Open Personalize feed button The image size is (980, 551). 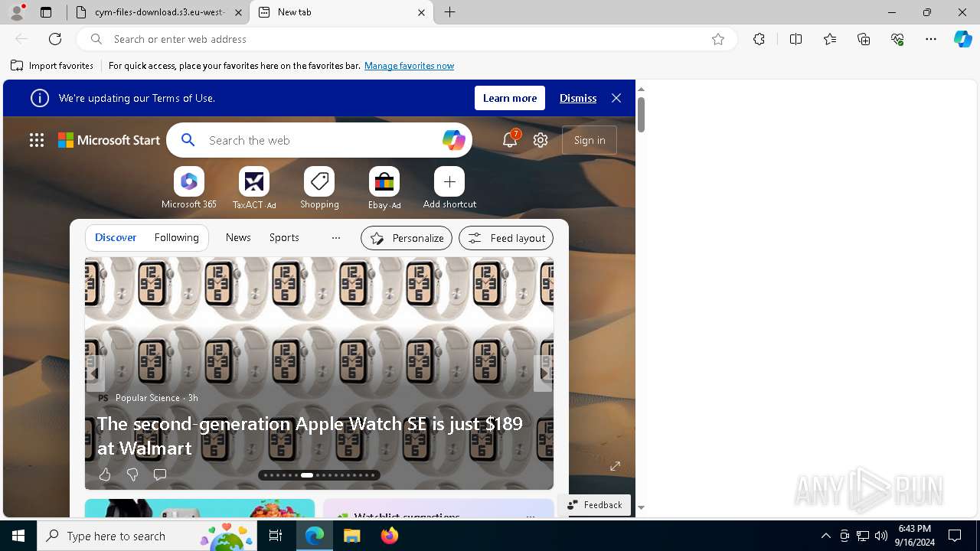(x=406, y=238)
